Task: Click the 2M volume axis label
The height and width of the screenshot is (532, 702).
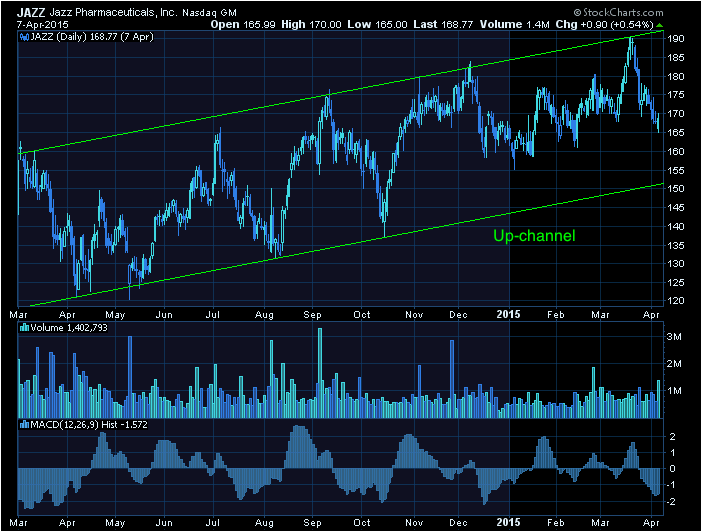Action: tap(674, 364)
